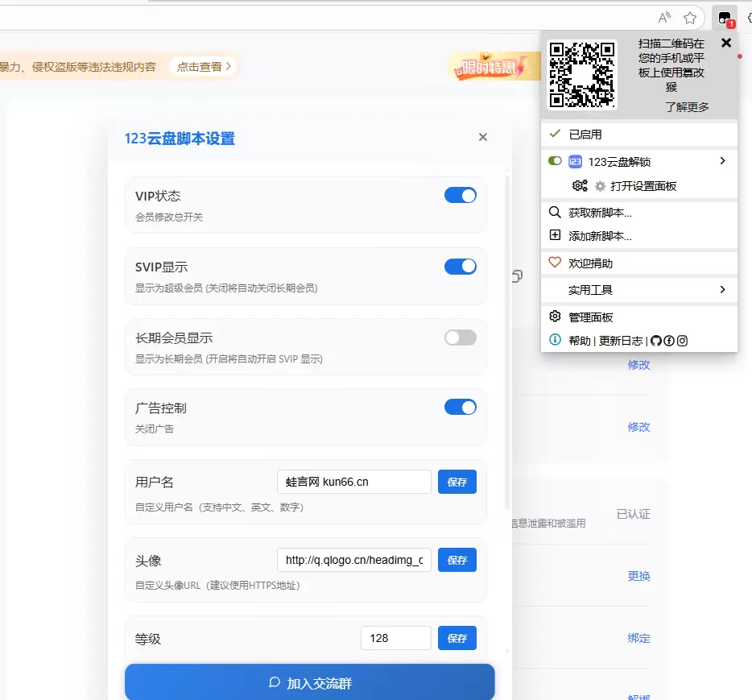Enable the 长期会员显示 switch
752x700 pixels.
coord(460,337)
